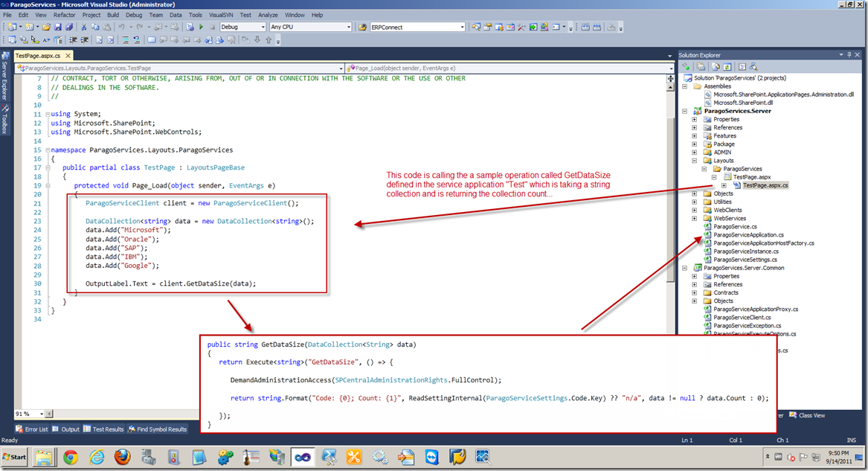The height and width of the screenshot is (471, 868).
Task: Collapse the Layouts folder in Solution Explorer
Action: pyautogui.click(x=694, y=160)
